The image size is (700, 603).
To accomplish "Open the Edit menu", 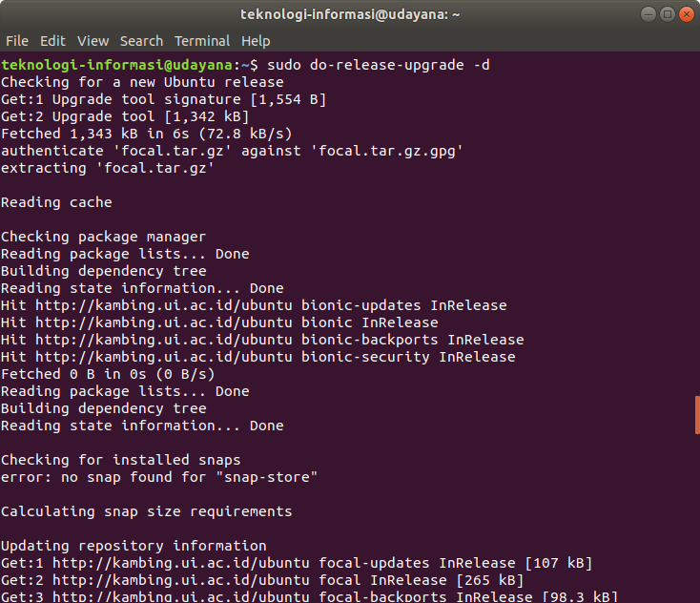I will click(52, 41).
